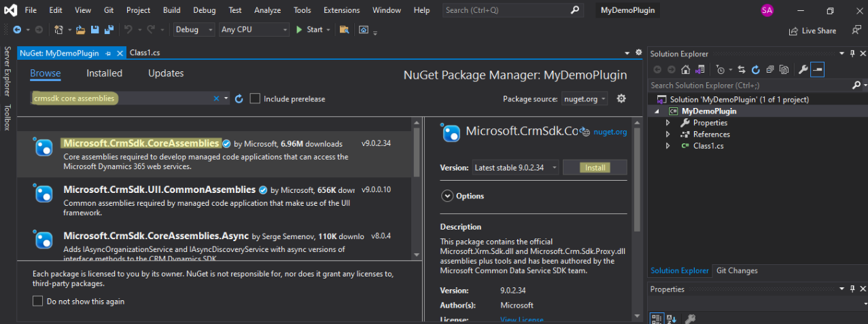Switch to the Installed tab
The image size is (868, 324).
pos(104,73)
